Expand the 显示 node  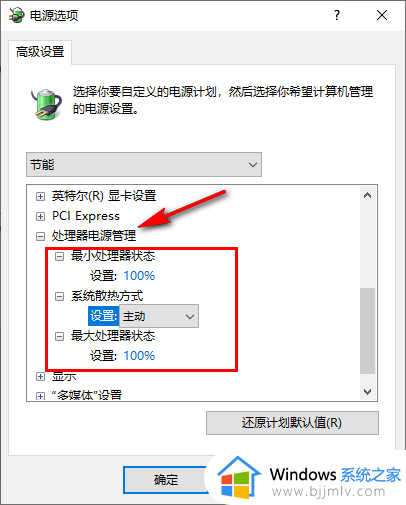[x=40, y=377]
